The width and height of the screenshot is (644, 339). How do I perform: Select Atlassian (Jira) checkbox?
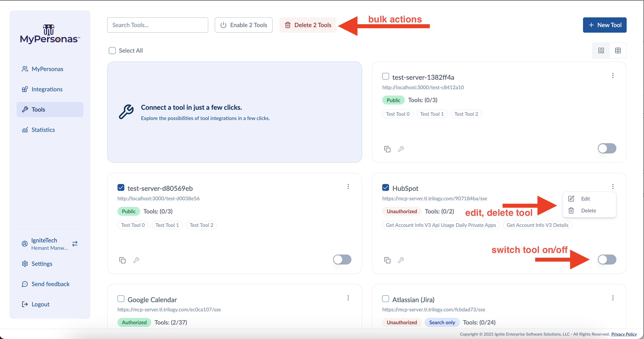pos(386,299)
